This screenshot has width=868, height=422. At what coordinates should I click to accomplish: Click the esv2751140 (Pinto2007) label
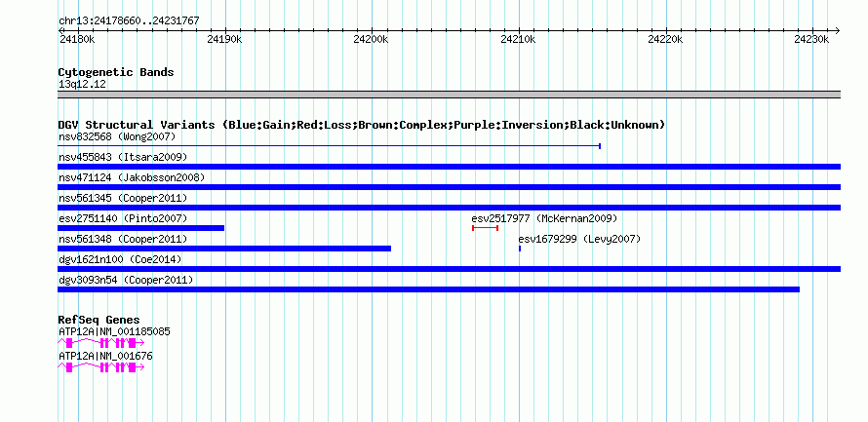(x=123, y=218)
